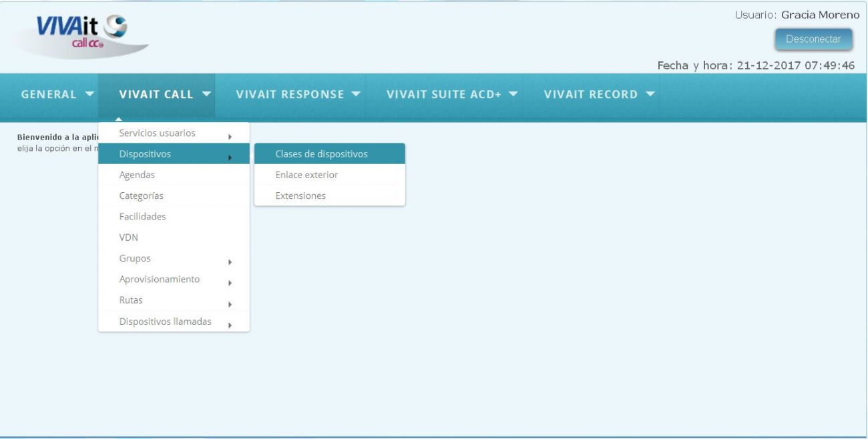This screenshot has width=868, height=439.
Task: Open Extensiones from the Dispositivos submenu
Action: point(330,195)
